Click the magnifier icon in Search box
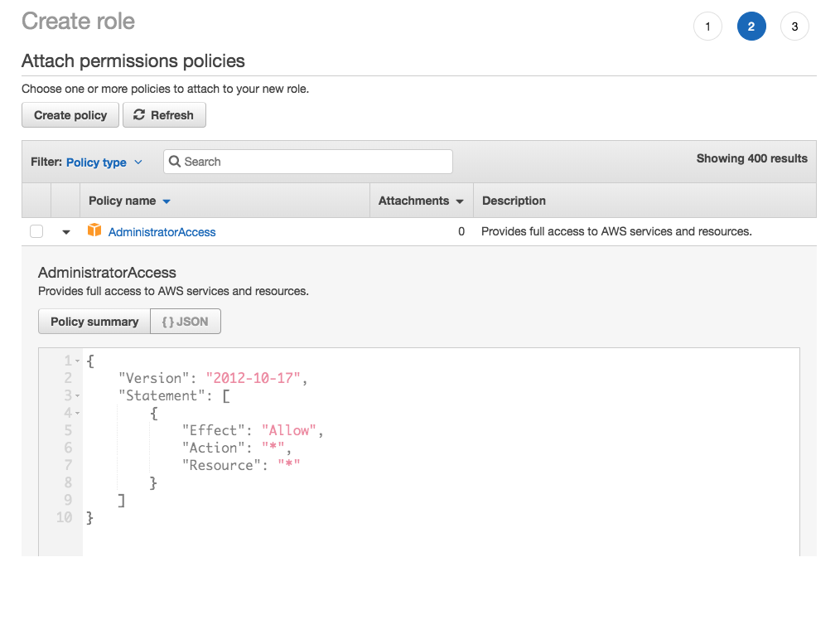Viewport: 840px width, 630px height. tap(175, 162)
